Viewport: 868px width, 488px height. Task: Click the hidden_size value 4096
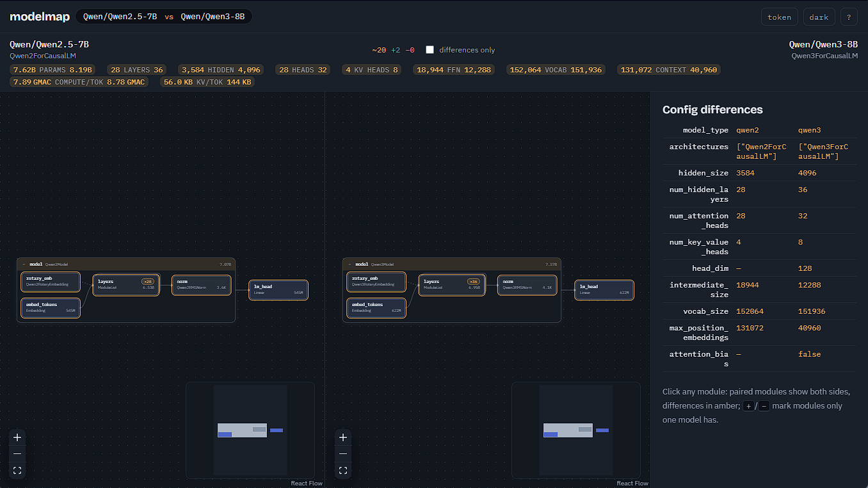click(807, 173)
